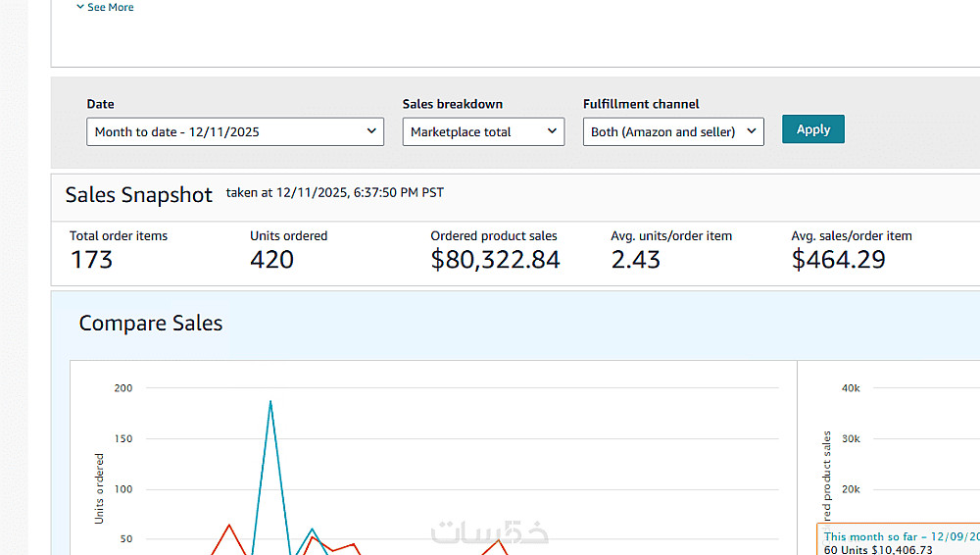Click the Sales Snapshot heading
This screenshot has height=555, width=980.
[138, 194]
